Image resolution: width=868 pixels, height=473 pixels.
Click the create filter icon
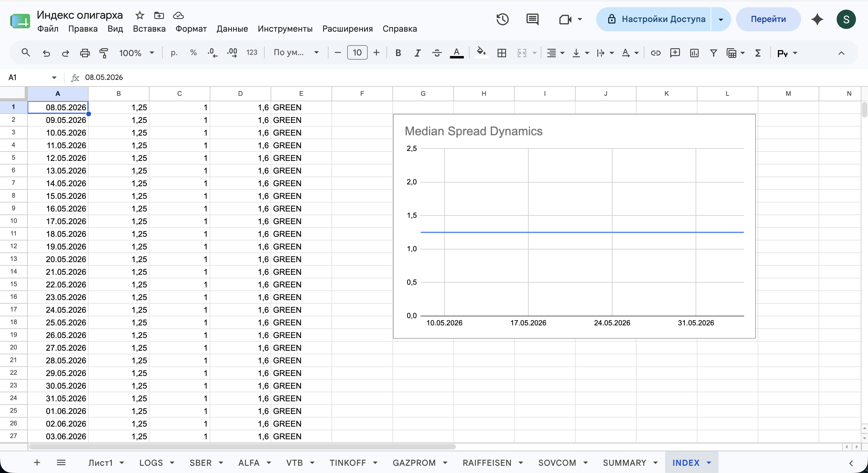713,52
